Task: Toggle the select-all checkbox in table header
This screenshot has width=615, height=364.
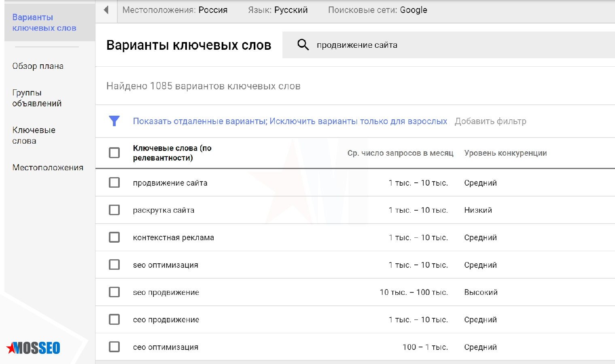Action: pyautogui.click(x=114, y=153)
